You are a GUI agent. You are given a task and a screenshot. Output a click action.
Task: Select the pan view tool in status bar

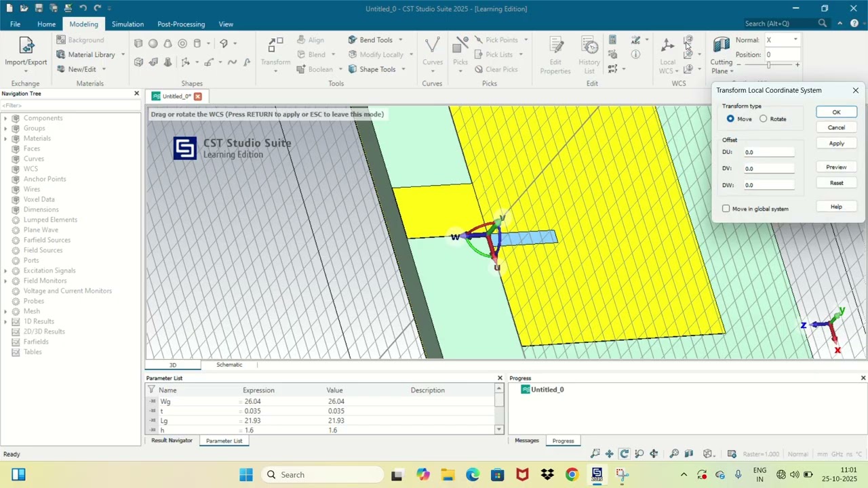point(610,454)
